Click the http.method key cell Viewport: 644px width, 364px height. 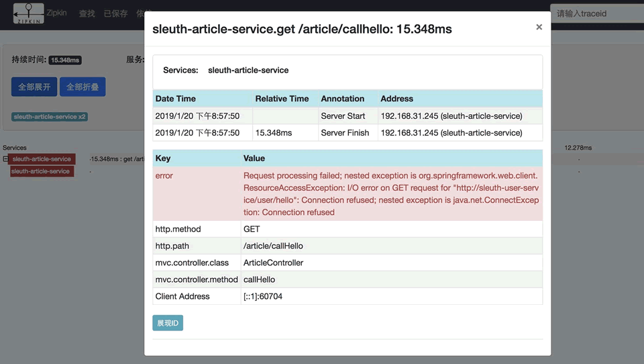click(x=197, y=229)
